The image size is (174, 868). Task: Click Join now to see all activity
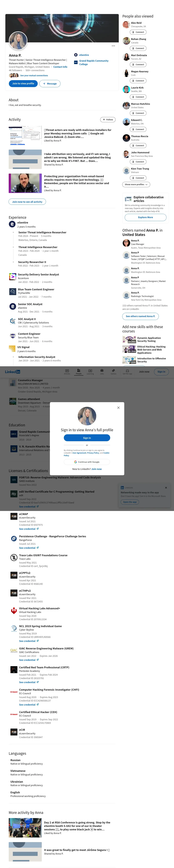(27, 202)
